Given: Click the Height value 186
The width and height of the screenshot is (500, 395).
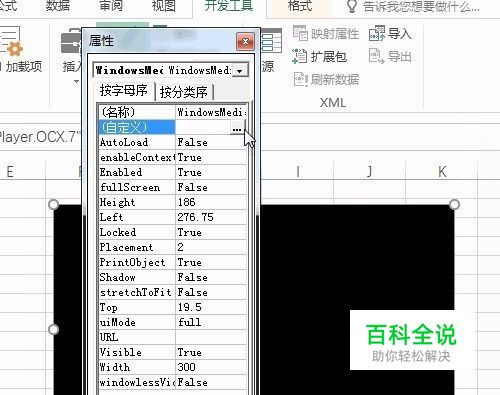Looking at the screenshot, I should (211, 202).
